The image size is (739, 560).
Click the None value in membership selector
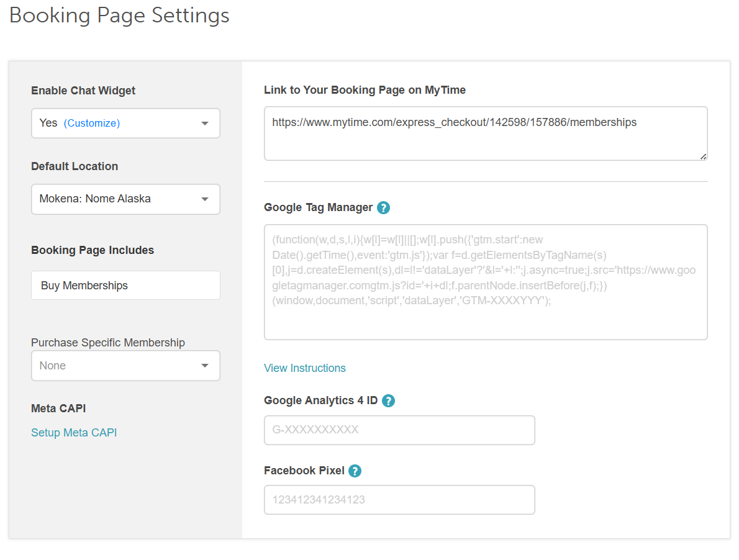[x=52, y=366]
